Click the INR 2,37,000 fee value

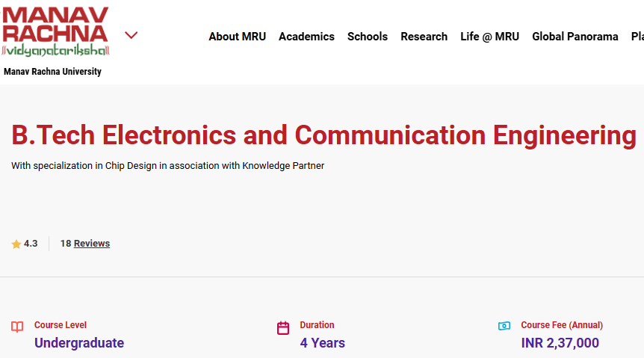(x=560, y=343)
